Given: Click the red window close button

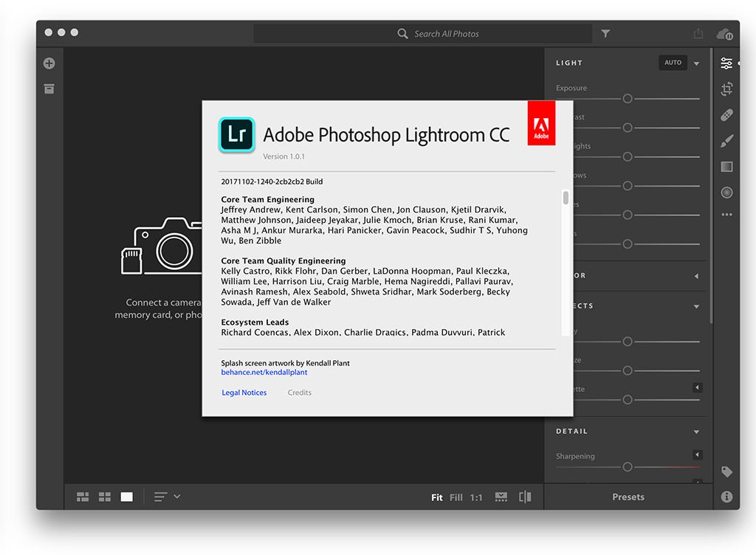Looking at the screenshot, I should click(48, 32).
